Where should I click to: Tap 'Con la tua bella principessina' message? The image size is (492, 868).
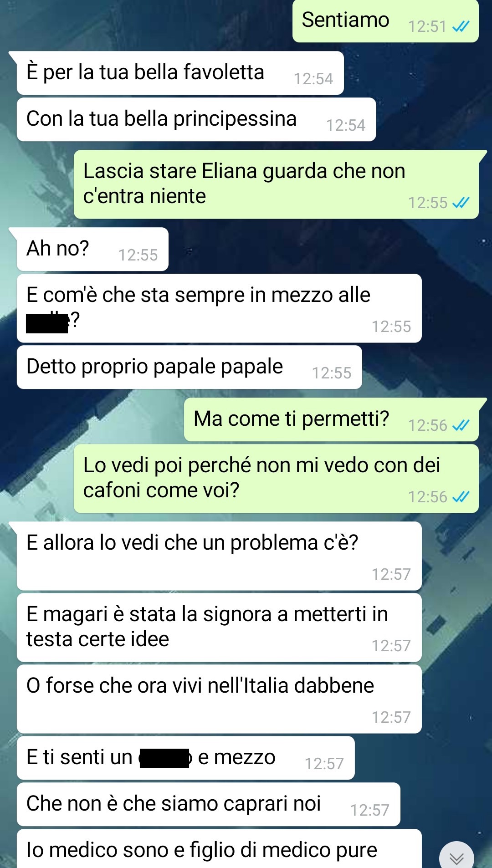(x=196, y=119)
